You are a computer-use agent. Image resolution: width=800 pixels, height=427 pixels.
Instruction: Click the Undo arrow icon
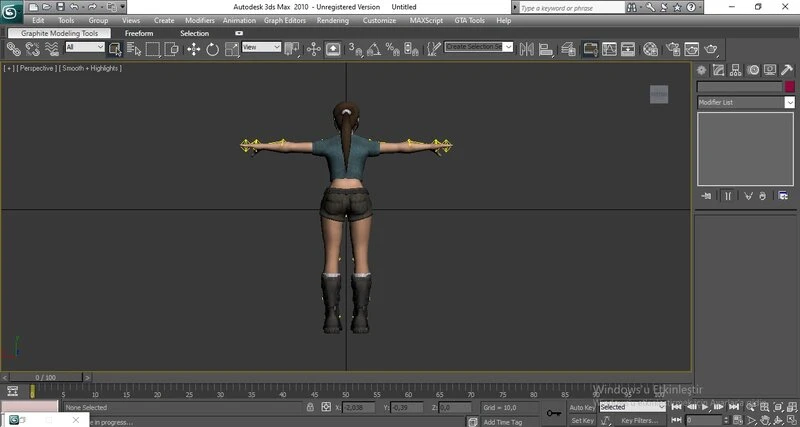74,7
